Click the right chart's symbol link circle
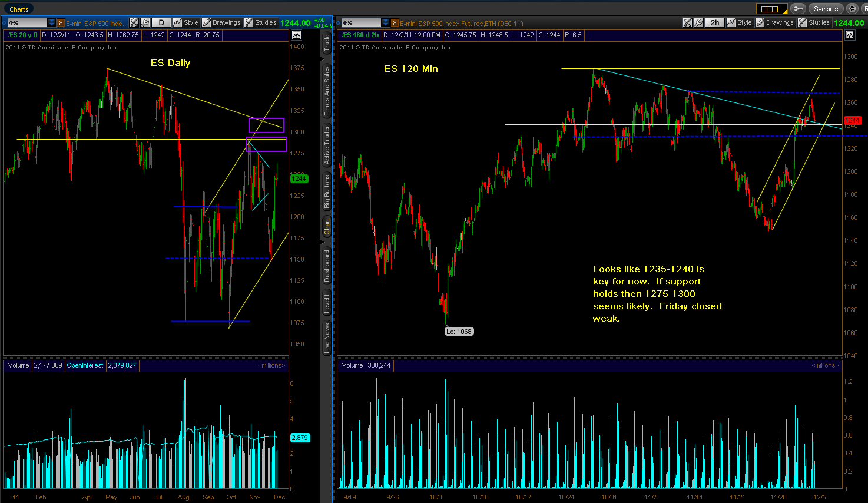Image resolution: width=868 pixels, height=503 pixels. click(x=339, y=23)
